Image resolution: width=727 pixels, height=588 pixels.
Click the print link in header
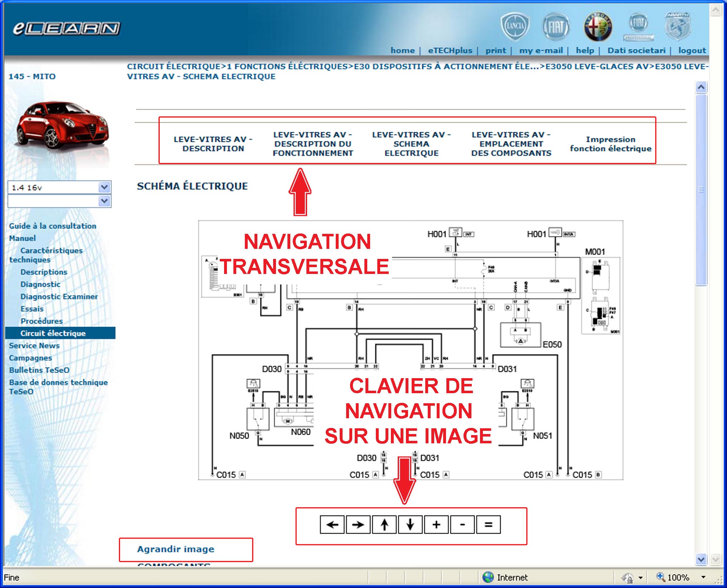[495, 50]
